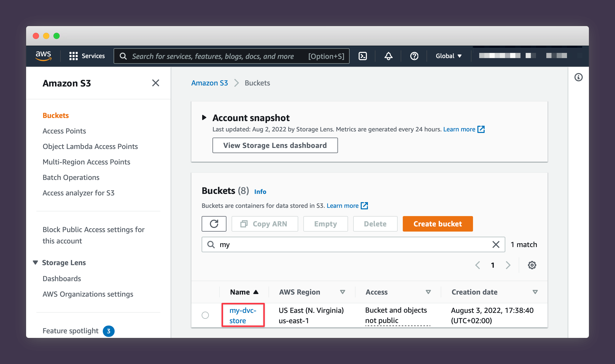615x364 pixels.
Task: Click the magnifier icon in top search bar
Action: [x=123, y=56]
